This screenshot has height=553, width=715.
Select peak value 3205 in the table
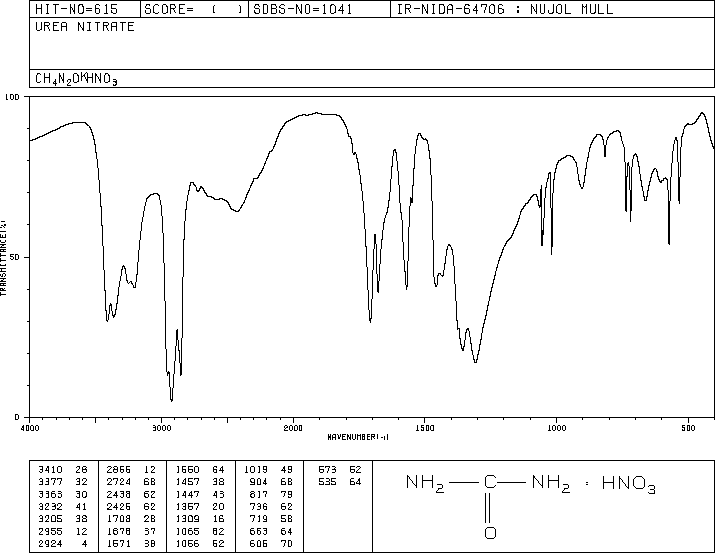click(x=50, y=519)
